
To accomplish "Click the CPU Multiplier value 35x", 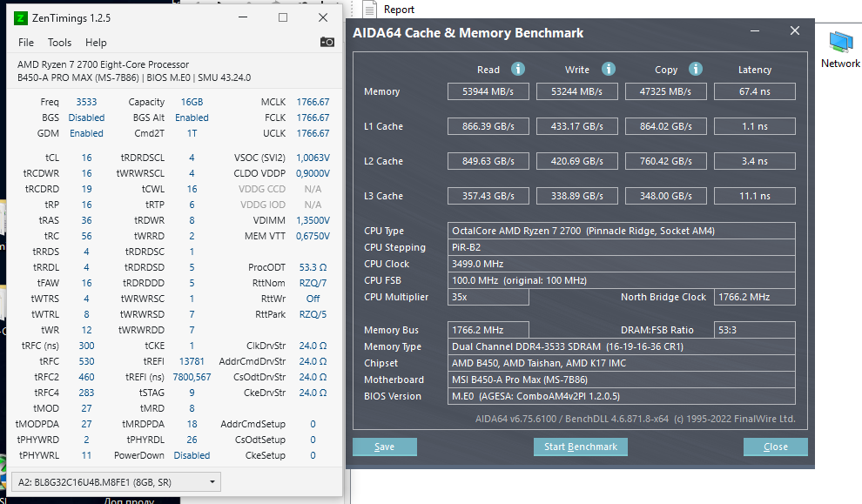I will [488, 297].
